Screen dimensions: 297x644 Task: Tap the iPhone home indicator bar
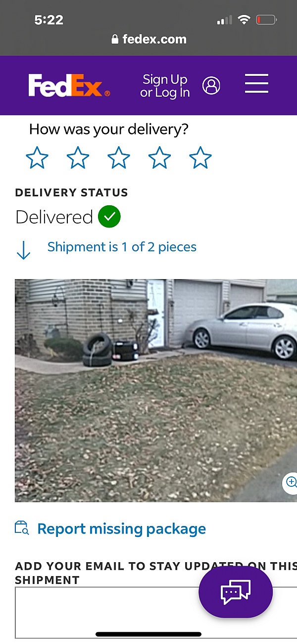coord(148,634)
